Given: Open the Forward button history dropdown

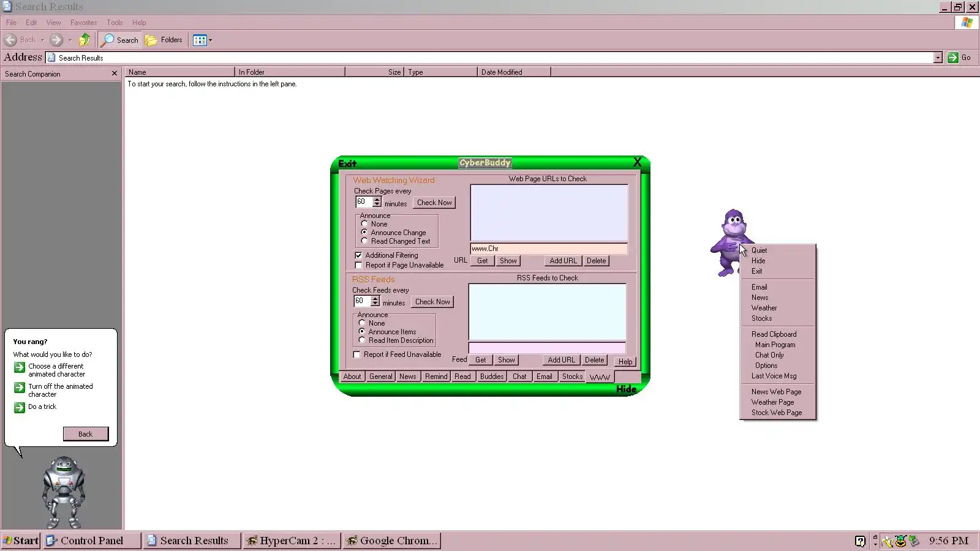Looking at the screenshot, I should coord(70,40).
